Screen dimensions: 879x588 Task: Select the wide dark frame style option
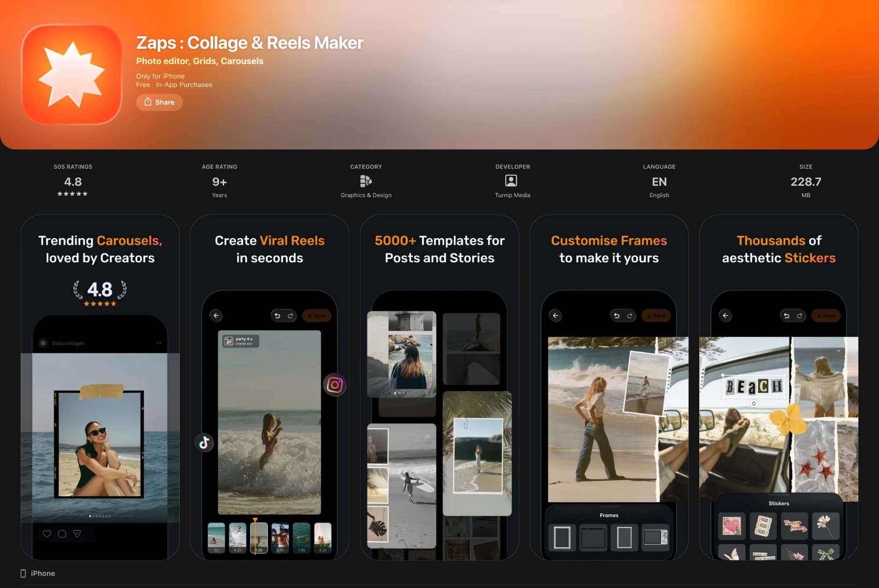(593, 537)
